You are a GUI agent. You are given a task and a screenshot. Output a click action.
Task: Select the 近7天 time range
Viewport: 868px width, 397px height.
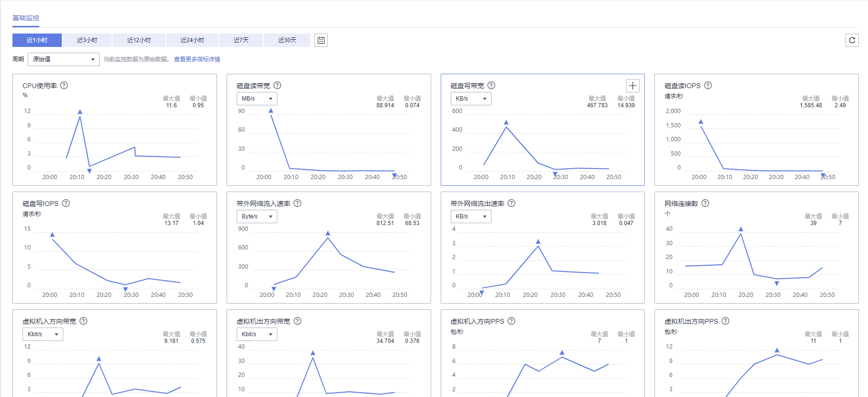click(x=241, y=40)
